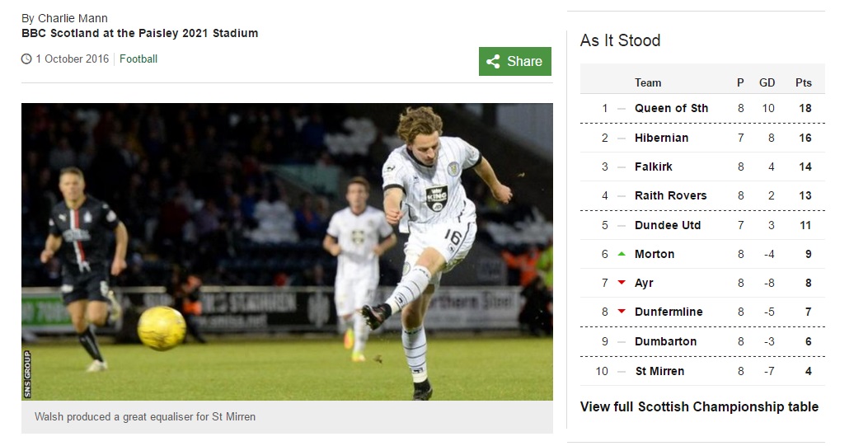Screen dimensions: 868x446
Task: Click Raith Rovers in the standings
Action: tap(670, 195)
